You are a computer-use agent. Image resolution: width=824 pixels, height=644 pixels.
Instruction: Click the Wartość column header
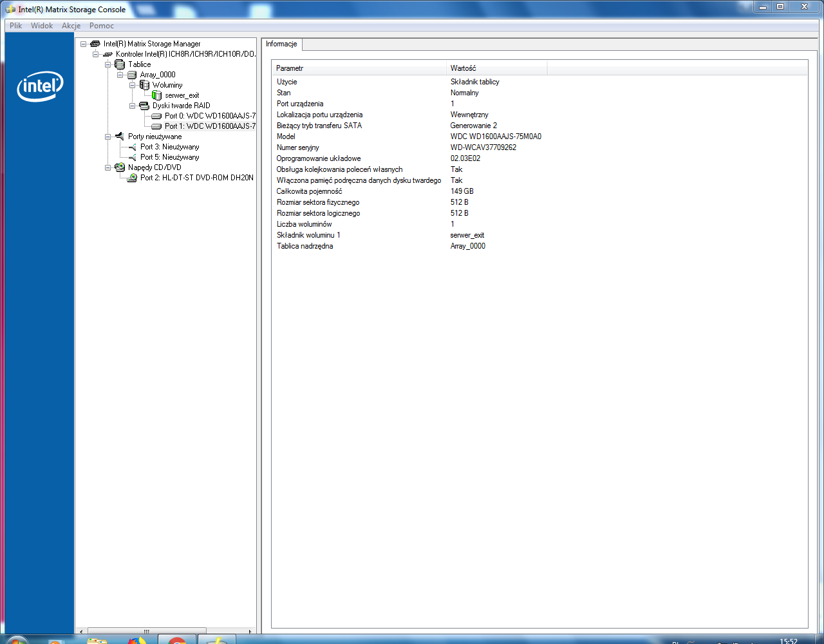point(496,68)
